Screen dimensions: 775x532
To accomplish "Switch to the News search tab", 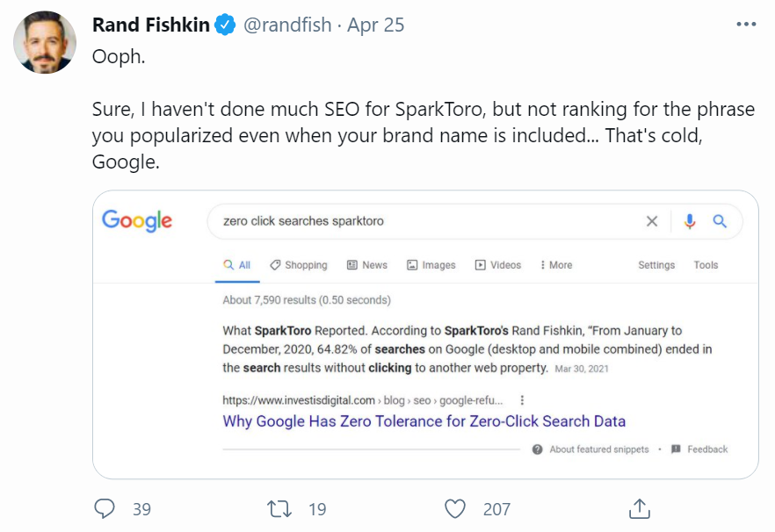I will click(367, 265).
